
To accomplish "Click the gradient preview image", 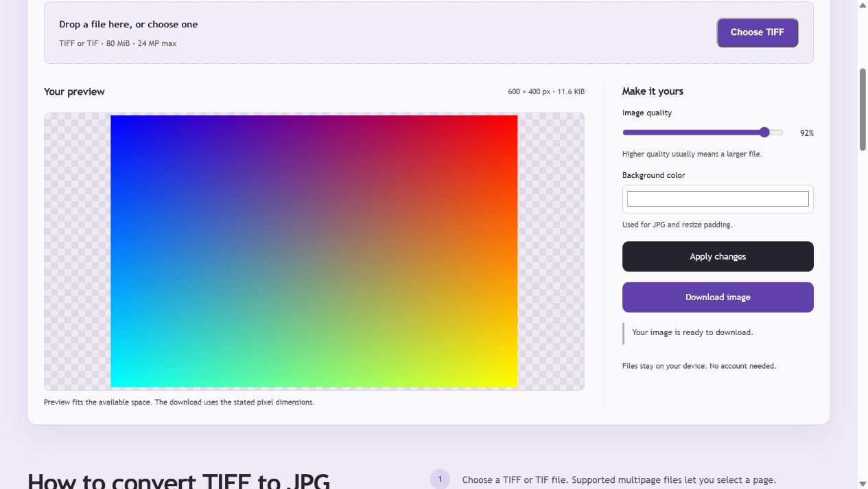I will [x=314, y=251].
